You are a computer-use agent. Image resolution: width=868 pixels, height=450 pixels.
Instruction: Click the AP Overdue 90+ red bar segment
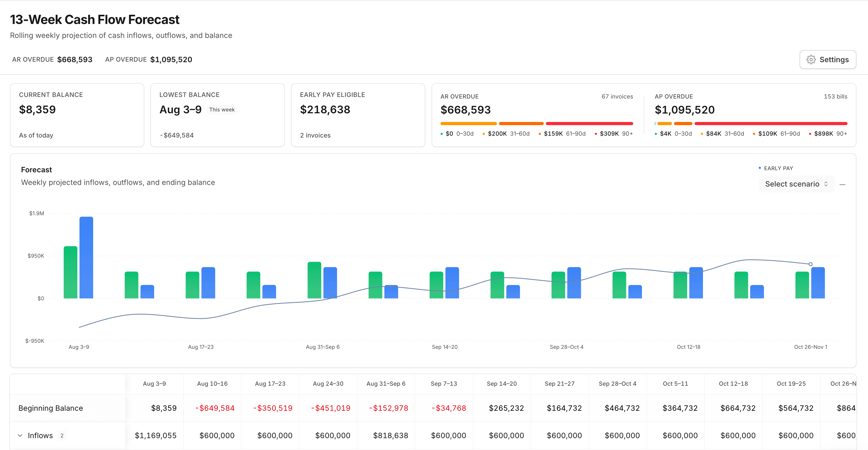tap(771, 124)
